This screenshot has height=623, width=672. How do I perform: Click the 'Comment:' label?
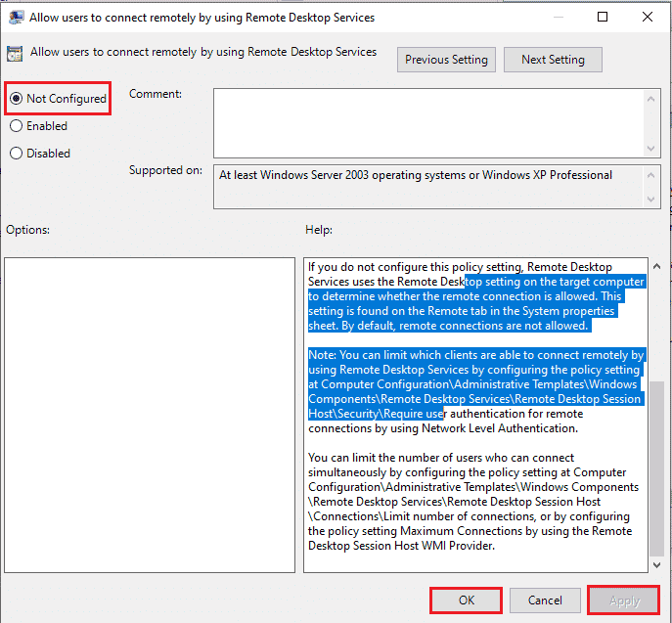click(x=156, y=94)
